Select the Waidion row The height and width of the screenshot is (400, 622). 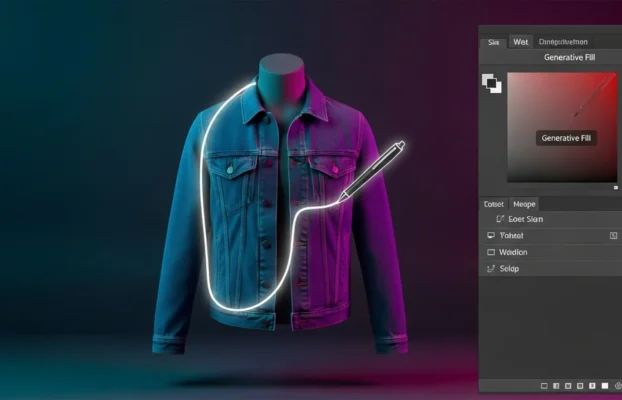[x=551, y=252]
